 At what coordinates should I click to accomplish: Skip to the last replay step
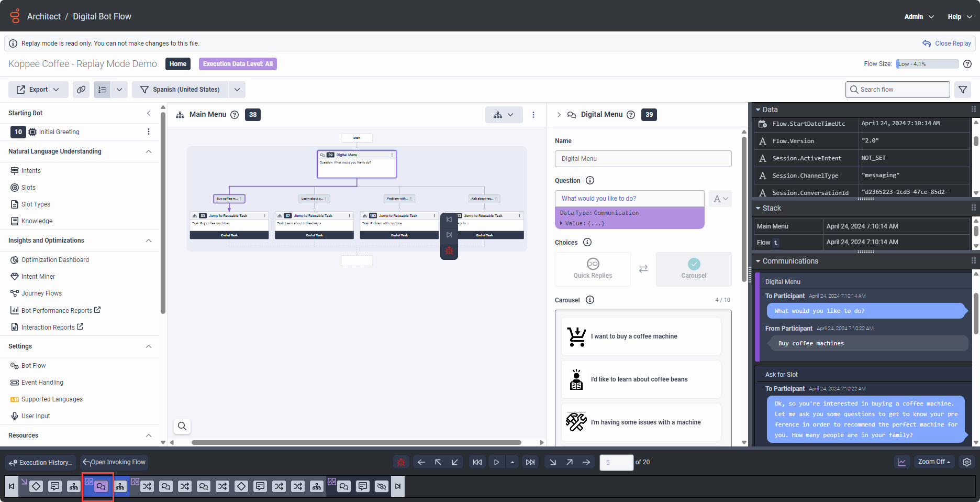(x=530, y=462)
